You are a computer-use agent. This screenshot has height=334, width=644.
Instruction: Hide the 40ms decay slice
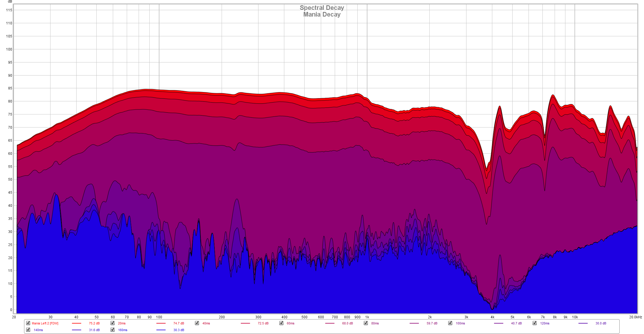pos(197,323)
